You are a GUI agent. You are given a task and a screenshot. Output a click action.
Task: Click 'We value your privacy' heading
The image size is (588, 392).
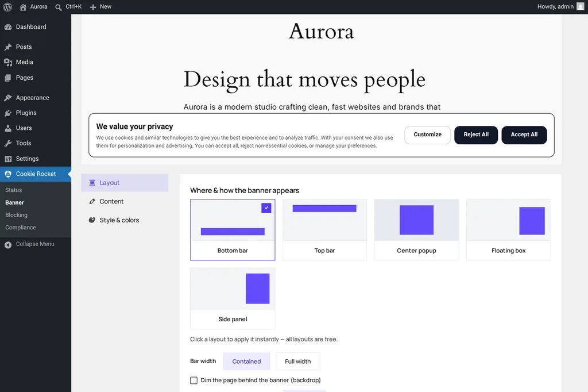pos(134,126)
